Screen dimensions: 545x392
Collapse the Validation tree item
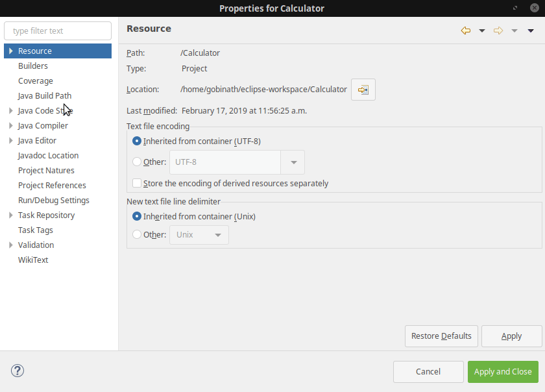click(10, 245)
